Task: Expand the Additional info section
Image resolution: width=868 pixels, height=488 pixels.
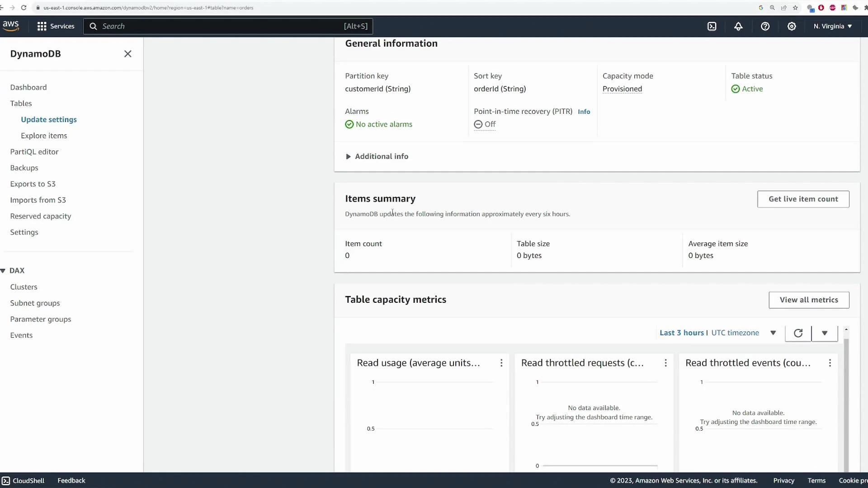Action: point(377,156)
